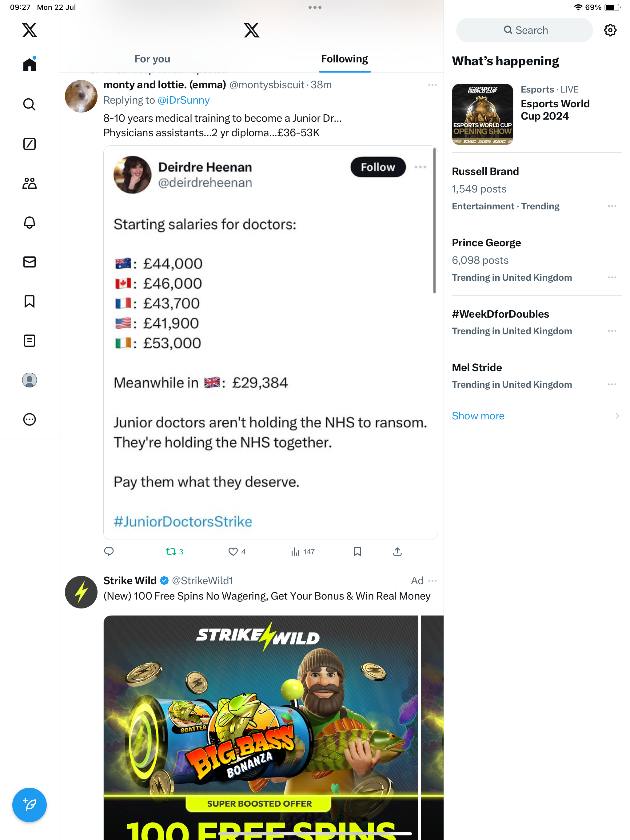
Task: Open the Grok slash icon in sidebar
Action: pos(29,144)
